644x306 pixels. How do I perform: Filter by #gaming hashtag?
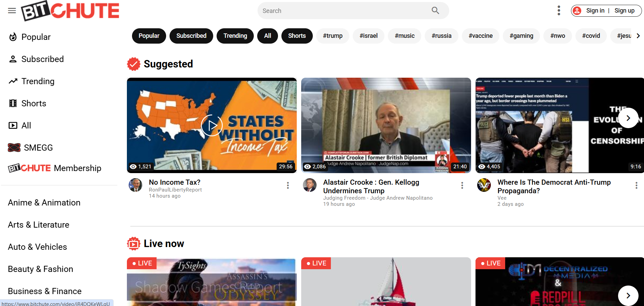(x=522, y=36)
